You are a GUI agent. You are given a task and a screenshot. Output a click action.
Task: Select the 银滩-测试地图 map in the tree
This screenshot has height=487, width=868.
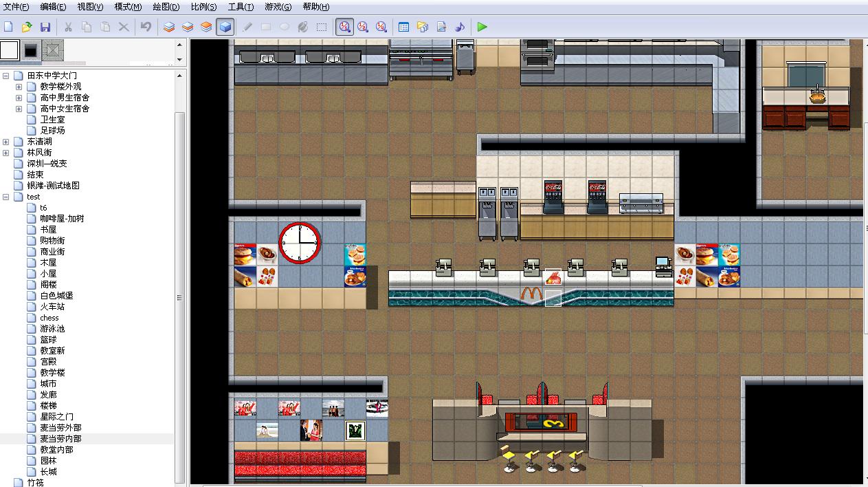(x=53, y=186)
